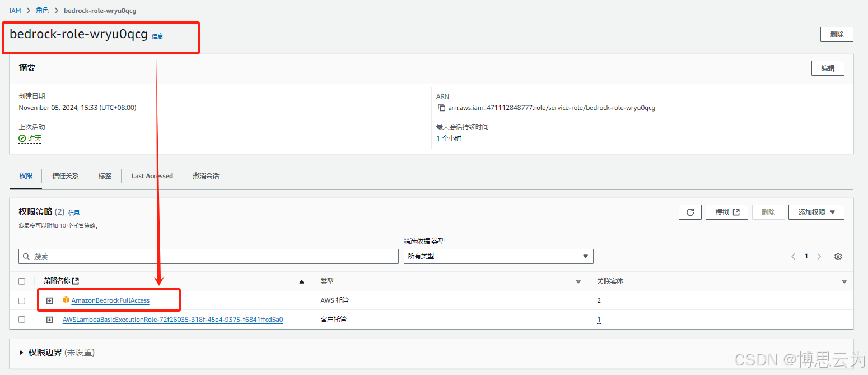Click 信息 link next to 权限策略
This screenshot has width=868, height=375.
click(x=74, y=213)
